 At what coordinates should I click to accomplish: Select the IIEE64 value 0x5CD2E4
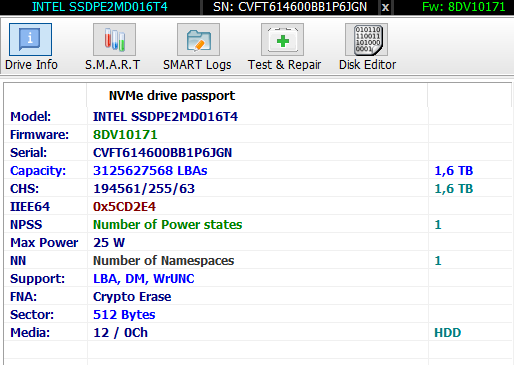pos(124,207)
